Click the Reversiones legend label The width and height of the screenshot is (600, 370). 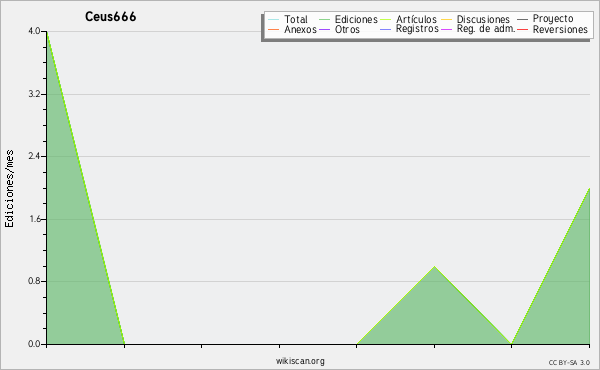(560, 30)
